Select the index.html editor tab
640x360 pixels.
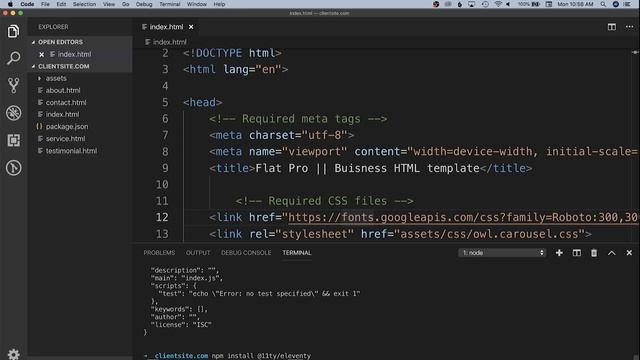click(x=166, y=27)
